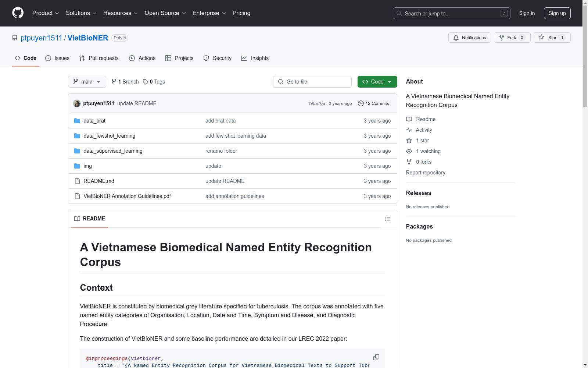
Task: Select the README tab heading
Action: (90, 219)
